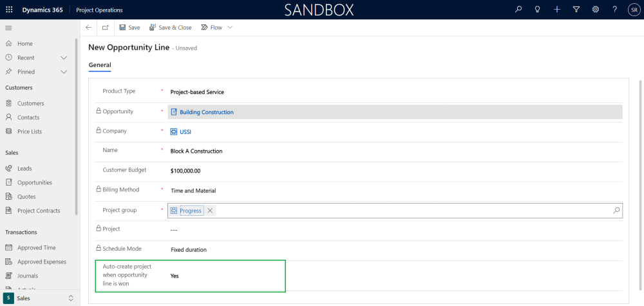Expand the Recent chevron
Screen dimensions: 644x306
[x=64, y=58]
